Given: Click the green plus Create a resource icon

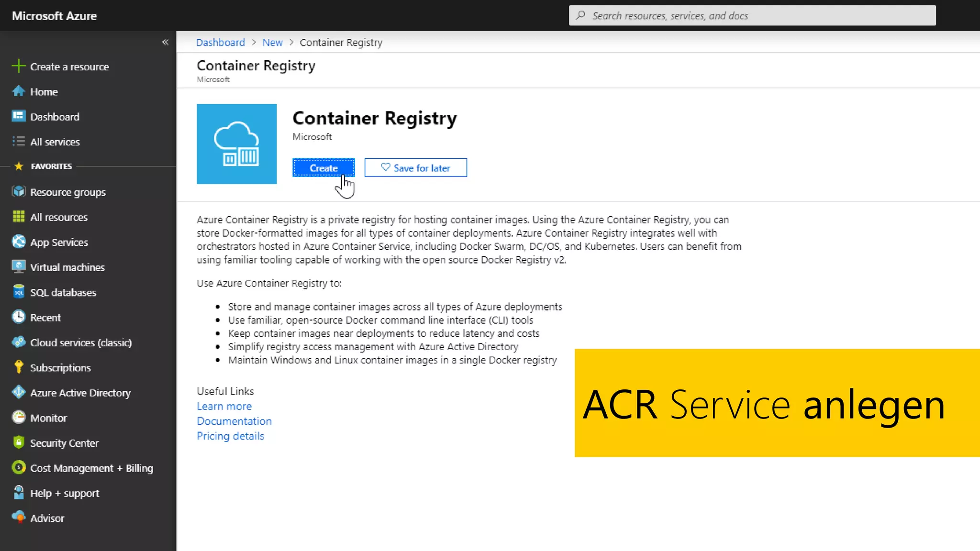Looking at the screenshot, I should click(x=18, y=66).
